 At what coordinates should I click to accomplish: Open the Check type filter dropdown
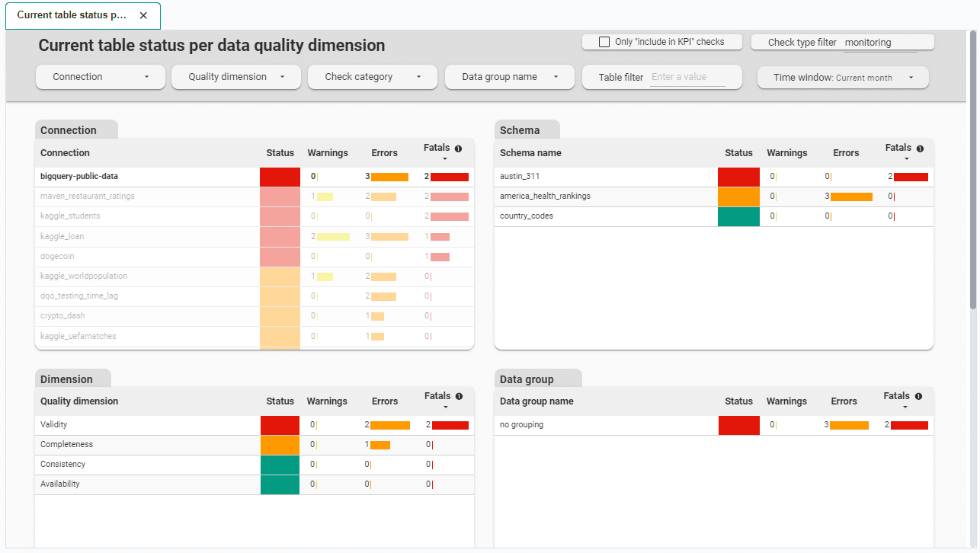click(843, 43)
